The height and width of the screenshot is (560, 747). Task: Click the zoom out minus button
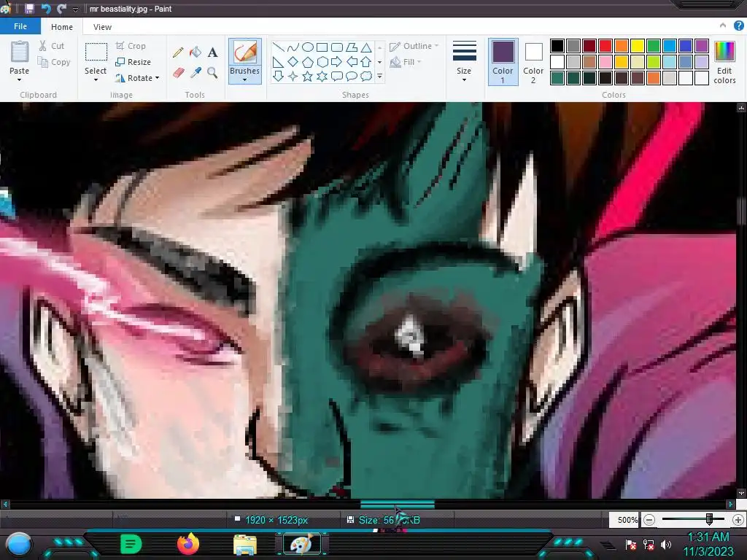pyautogui.click(x=649, y=519)
